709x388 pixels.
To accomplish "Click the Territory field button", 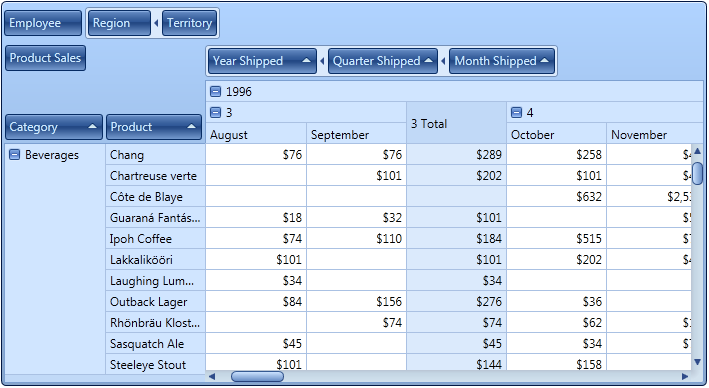I will click(189, 23).
